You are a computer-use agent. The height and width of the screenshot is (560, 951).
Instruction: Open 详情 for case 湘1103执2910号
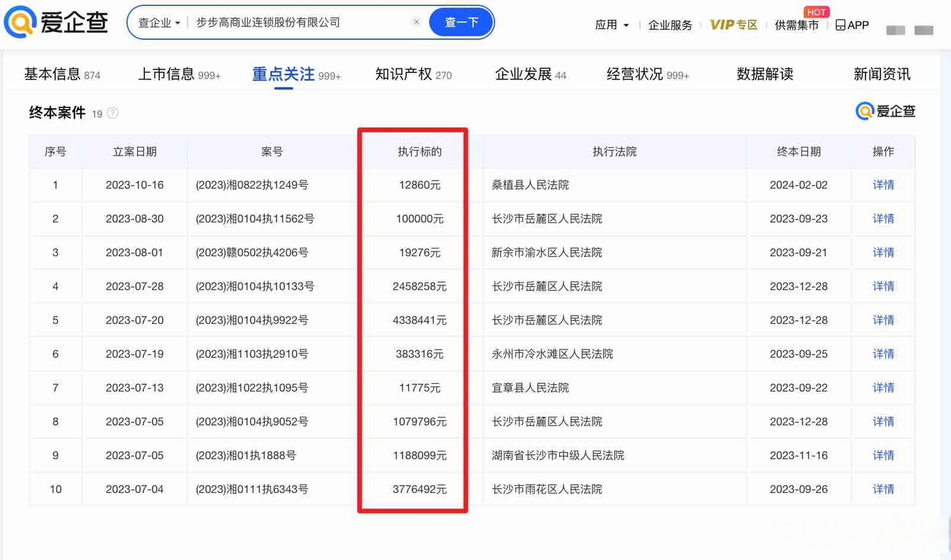[883, 353]
